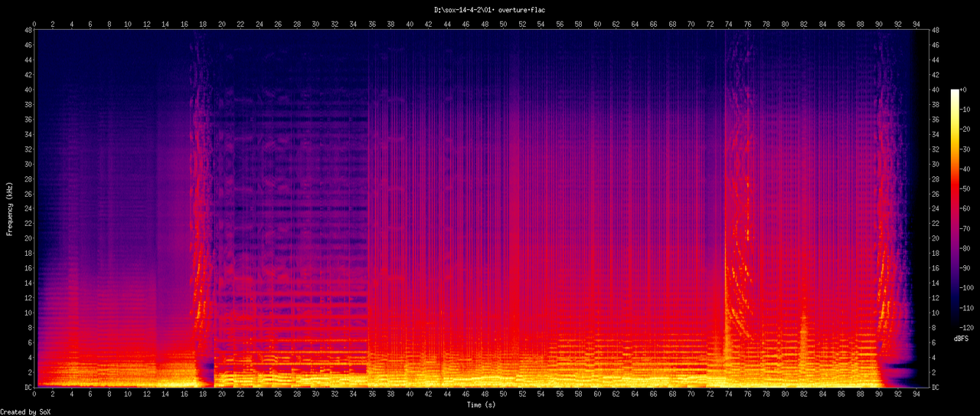Click the 'dBFS' colorbar unit label
This screenshot has height=416, width=980.
coord(962,338)
